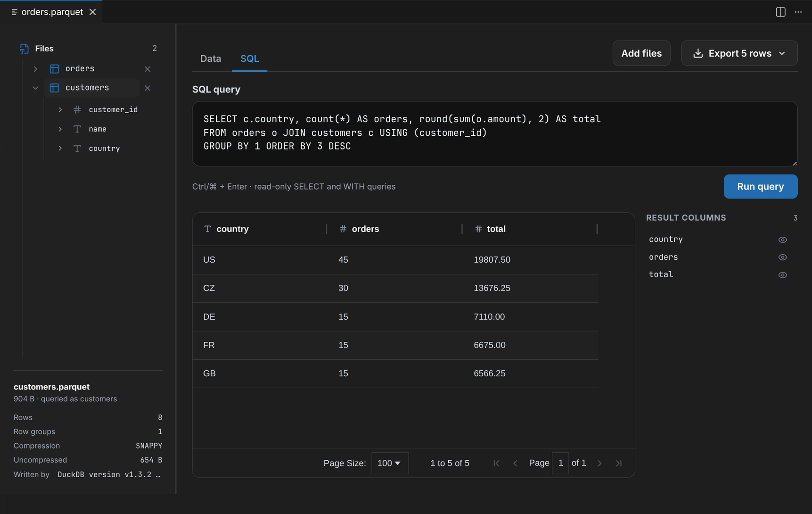Click the total header number icon
Image resolution: width=812 pixels, height=514 pixels.
[x=478, y=229]
